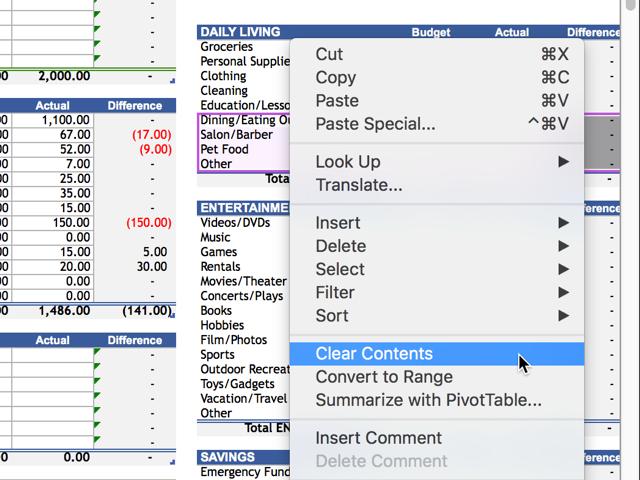640x480 pixels.
Task: Click the Actual header in DAILY LIVING table
Action: click(512, 32)
